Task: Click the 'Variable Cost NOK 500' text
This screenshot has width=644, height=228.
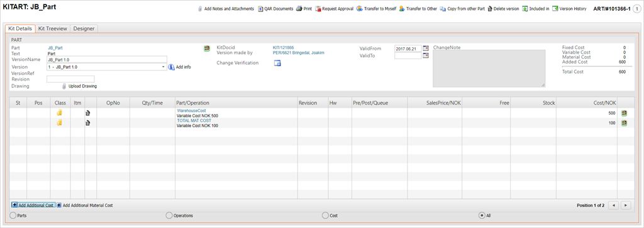Action: (197, 116)
